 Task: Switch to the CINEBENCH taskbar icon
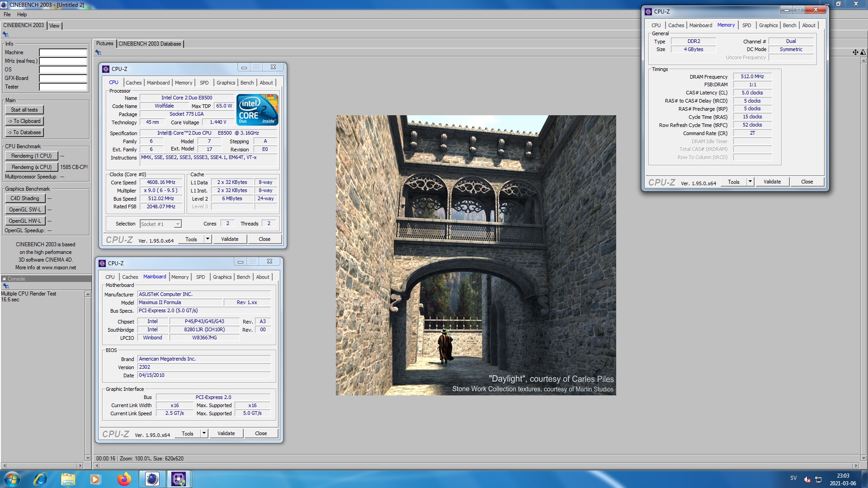pos(152,479)
